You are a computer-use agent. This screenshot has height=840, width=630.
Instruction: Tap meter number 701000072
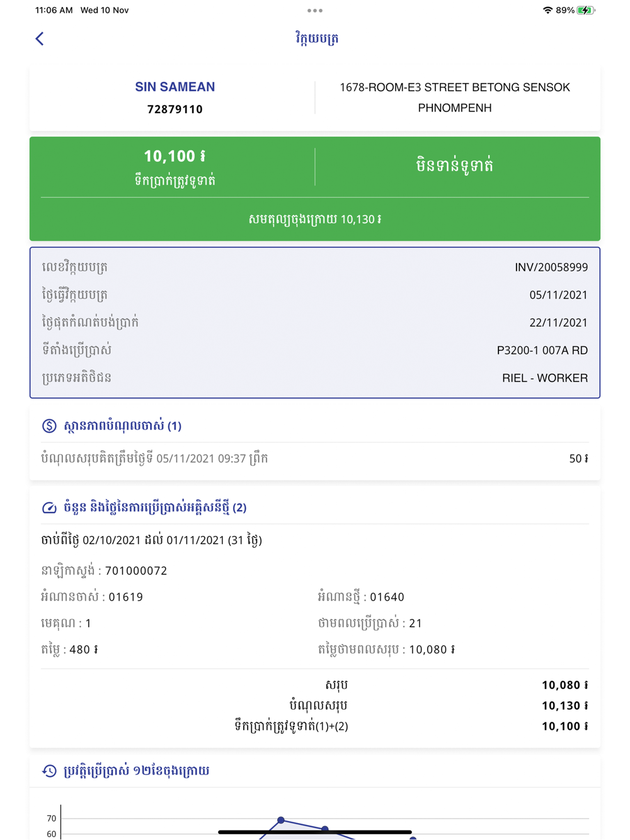(x=136, y=570)
